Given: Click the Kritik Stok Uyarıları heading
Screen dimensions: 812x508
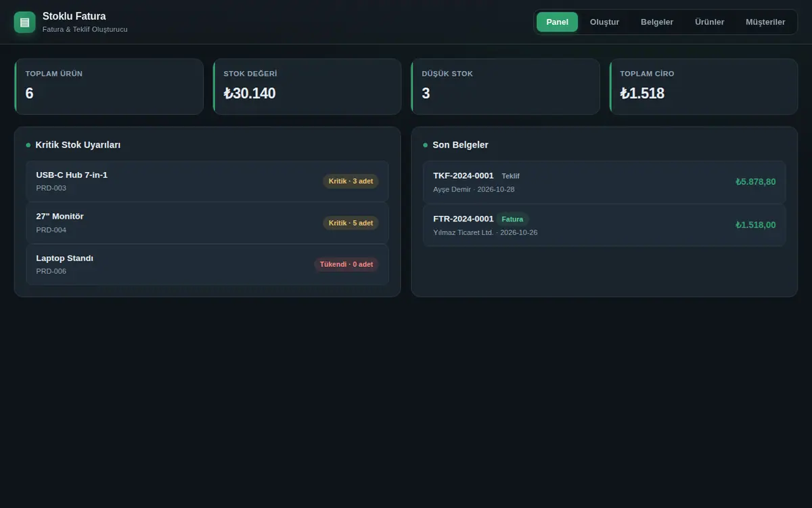Looking at the screenshot, I should coord(78,145).
